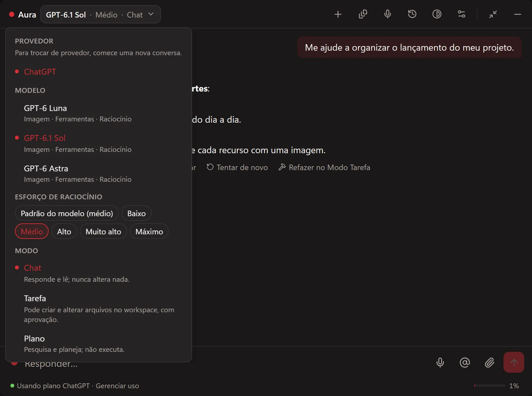Click the hammer icon before Refazer no Modo Tarefa
Screen dimensions: 532x396
pos(282,167)
